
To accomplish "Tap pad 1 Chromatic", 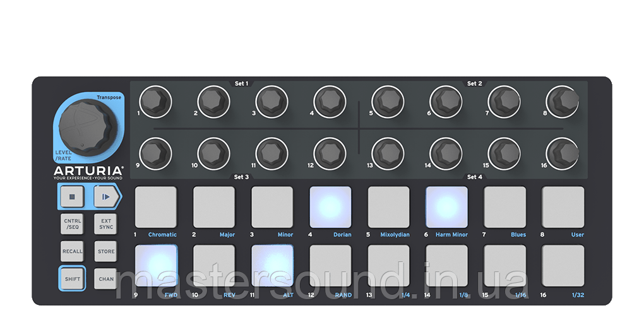I will point(156,207).
